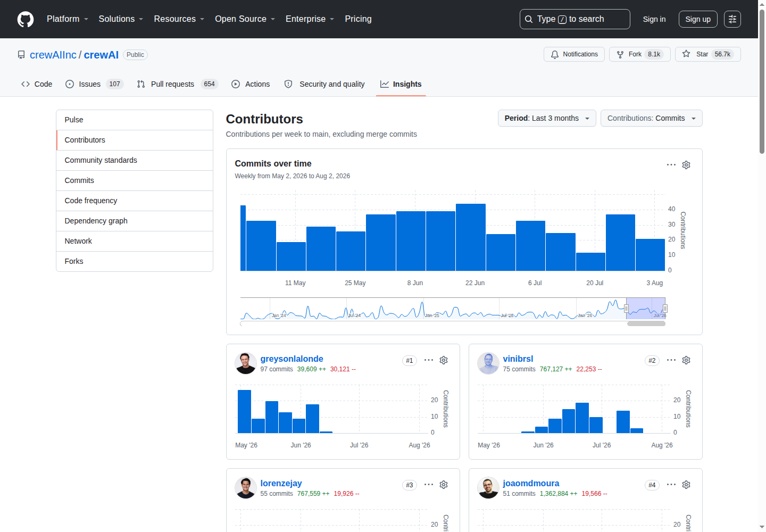Click the tallest bar near 22 Jun
Image resolution: width=766 pixels, height=532 pixels.
(x=471, y=237)
